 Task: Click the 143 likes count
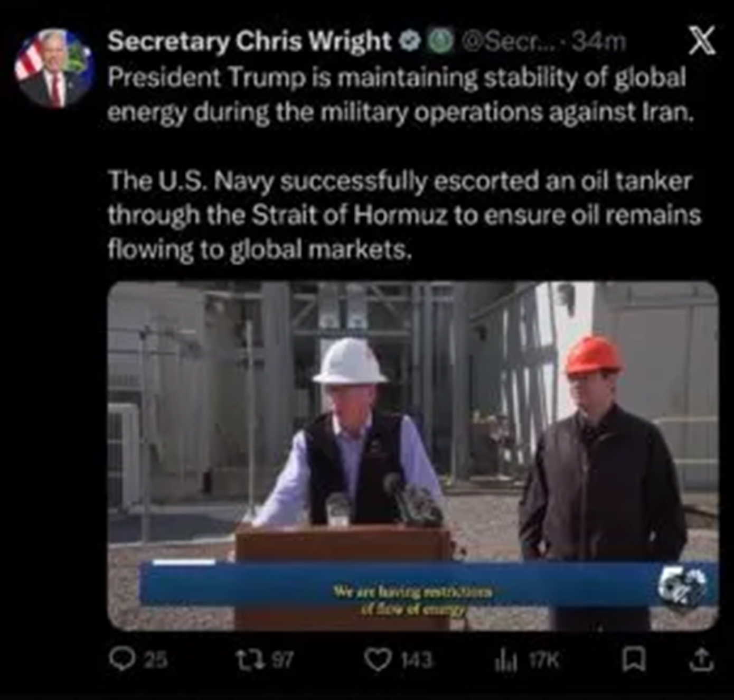click(x=417, y=660)
